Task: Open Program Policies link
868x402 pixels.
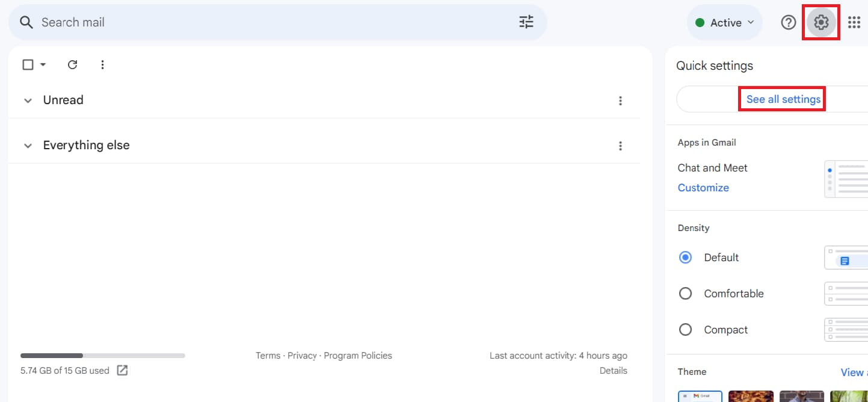Action: (358, 356)
